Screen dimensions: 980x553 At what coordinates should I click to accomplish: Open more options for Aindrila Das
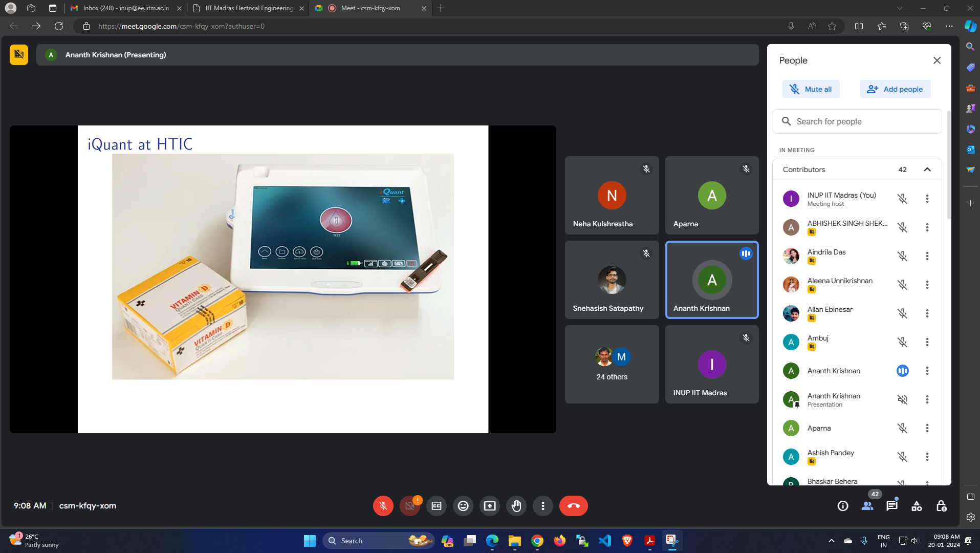click(x=927, y=256)
